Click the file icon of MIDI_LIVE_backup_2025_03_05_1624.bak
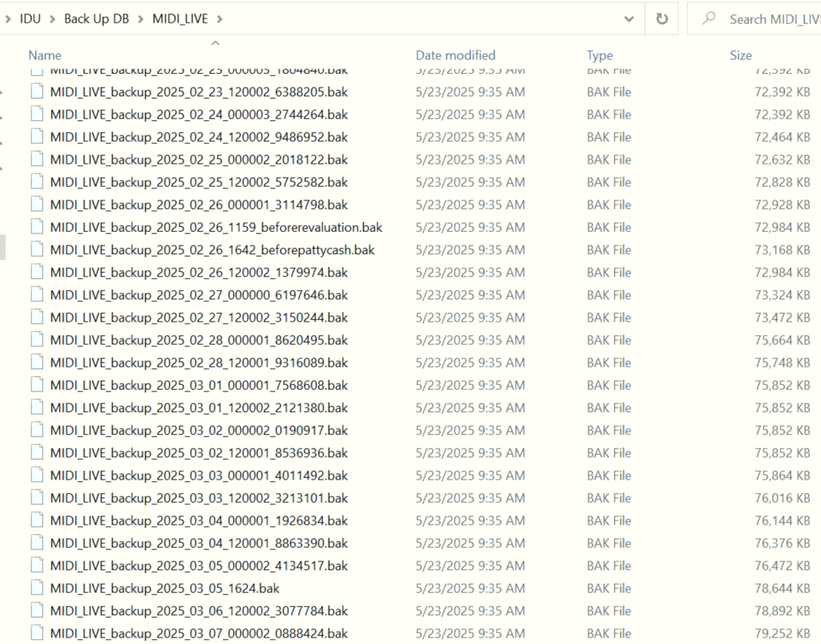Screen dimensions: 821x644 click(x=37, y=587)
